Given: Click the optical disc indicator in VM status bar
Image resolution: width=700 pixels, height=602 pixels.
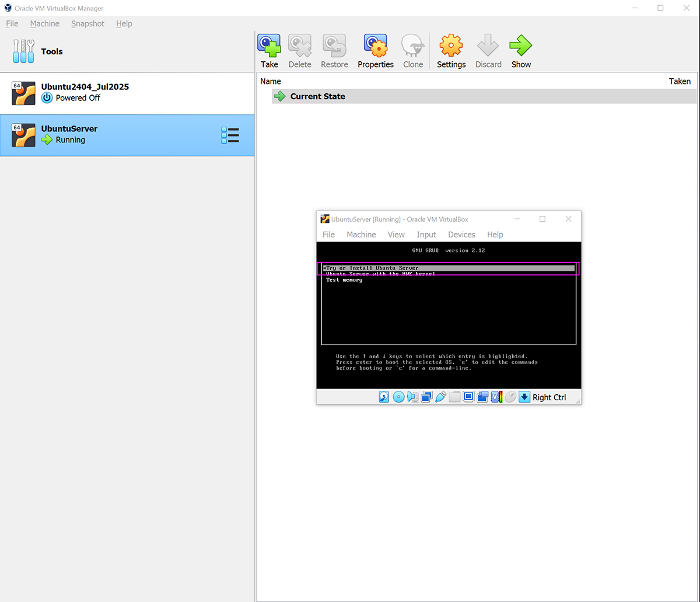Looking at the screenshot, I should (398, 397).
